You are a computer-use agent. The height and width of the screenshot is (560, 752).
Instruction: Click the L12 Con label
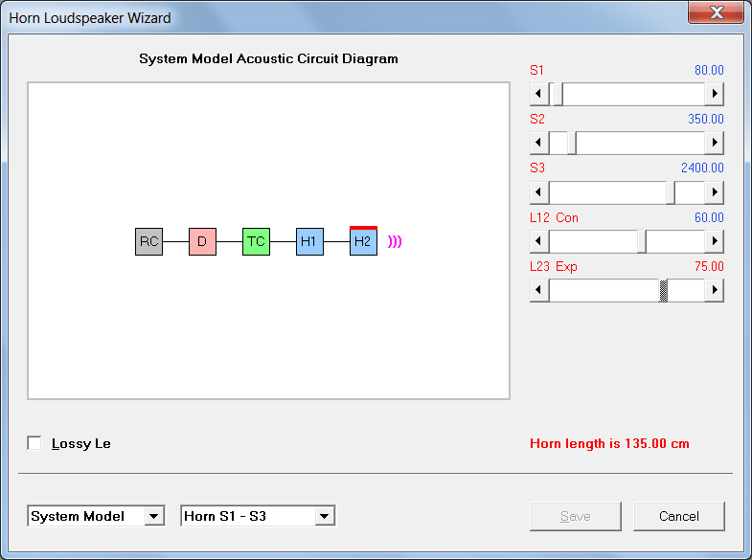[554, 217]
